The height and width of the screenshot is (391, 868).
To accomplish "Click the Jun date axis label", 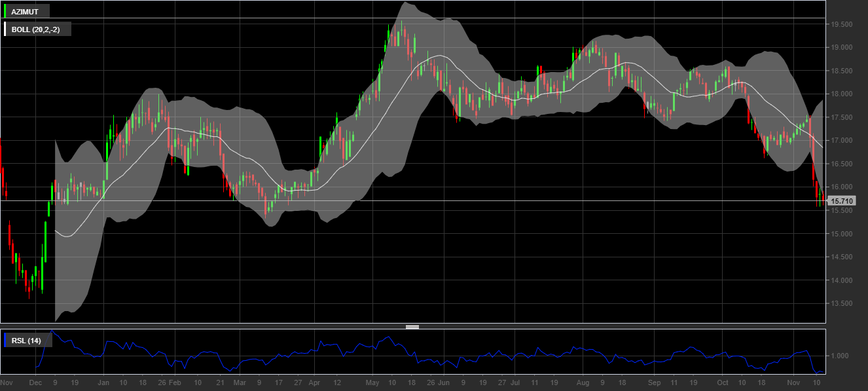I will coord(444,382).
